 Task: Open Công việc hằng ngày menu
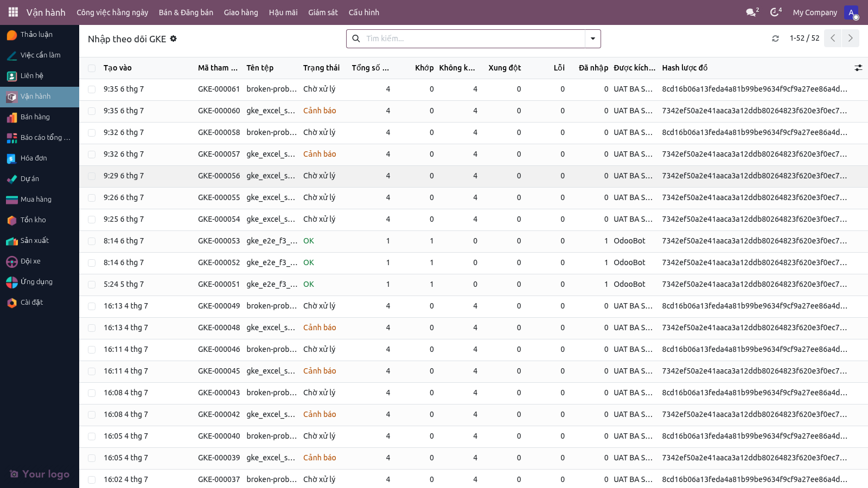[112, 12]
